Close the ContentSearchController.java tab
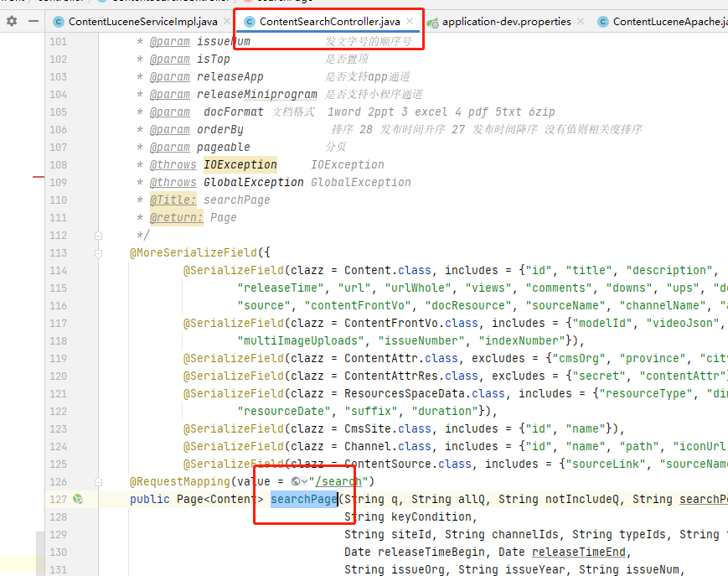This screenshot has height=576, width=728. pyautogui.click(x=410, y=21)
